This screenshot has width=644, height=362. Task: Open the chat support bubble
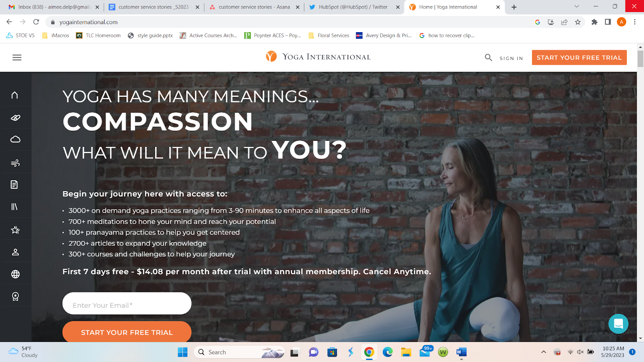click(x=618, y=324)
